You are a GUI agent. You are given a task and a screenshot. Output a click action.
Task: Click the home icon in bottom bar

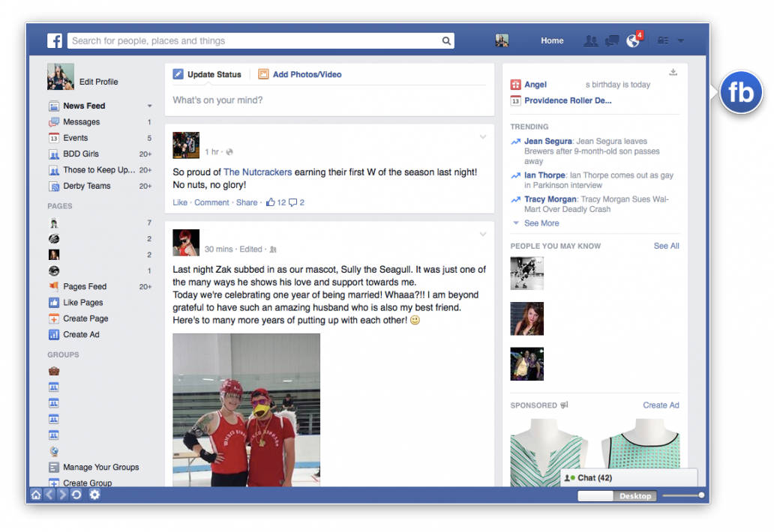pos(36,495)
